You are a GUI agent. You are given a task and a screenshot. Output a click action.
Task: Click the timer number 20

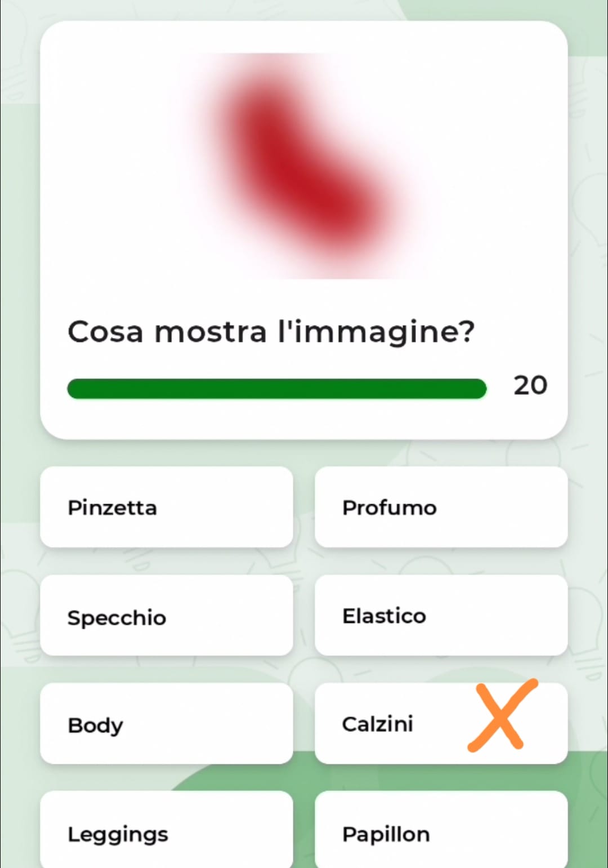pyautogui.click(x=530, y=386)
